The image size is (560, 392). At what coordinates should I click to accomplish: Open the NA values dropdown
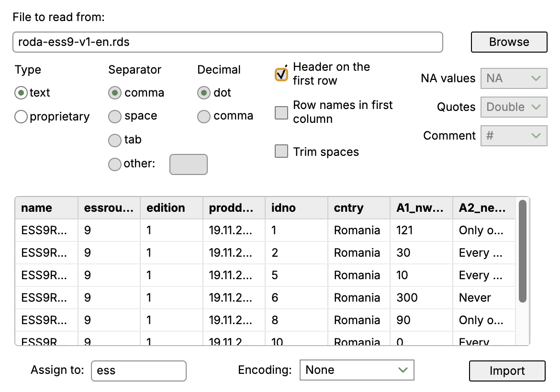(514, 78)
